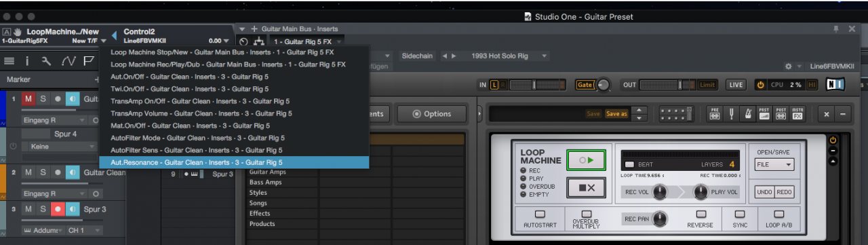Click the Loop Machine record/play button
This screenshot has width=868, height=245.
[585, 160]
